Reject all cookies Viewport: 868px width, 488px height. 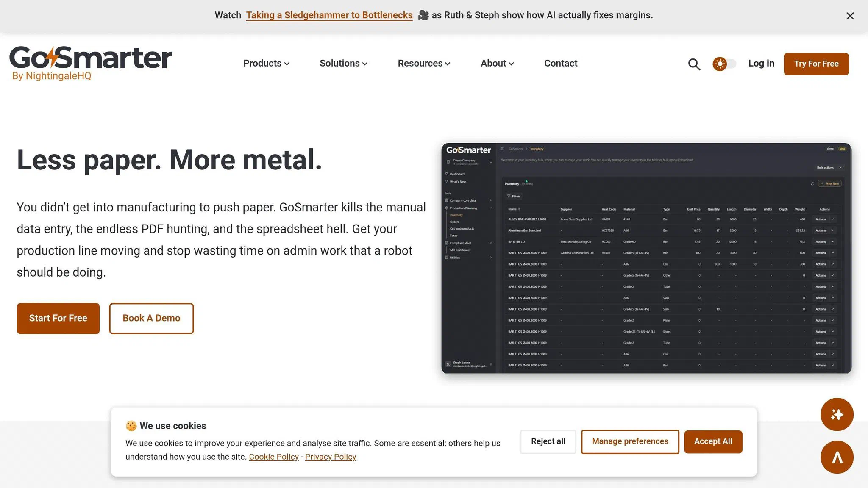click(548, 441)
